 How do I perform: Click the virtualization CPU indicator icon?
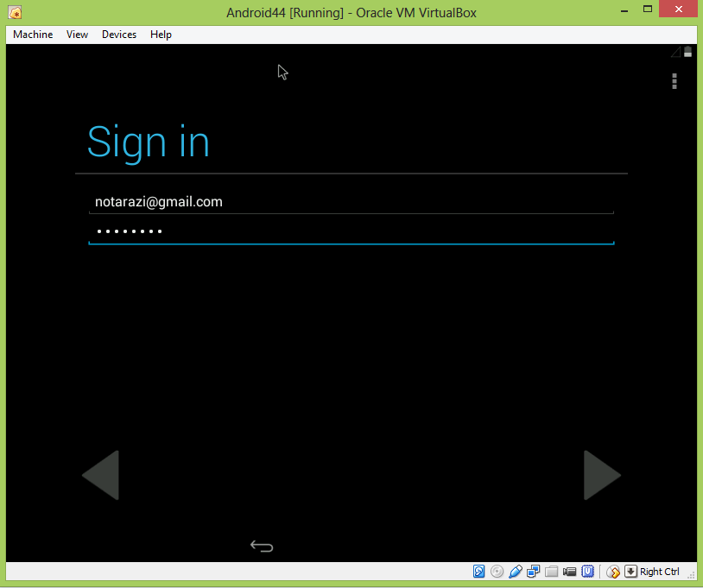(588, 572)
